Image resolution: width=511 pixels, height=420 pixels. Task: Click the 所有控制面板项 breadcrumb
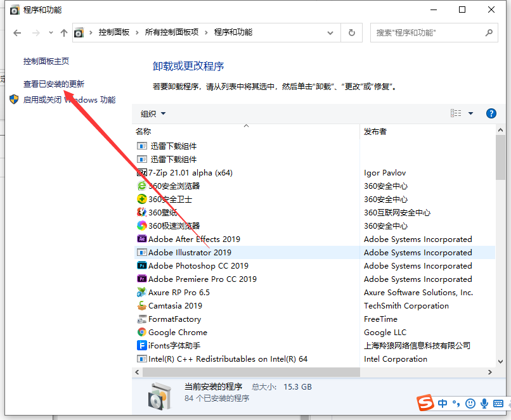pyautogui.click(x=172, y=32)
